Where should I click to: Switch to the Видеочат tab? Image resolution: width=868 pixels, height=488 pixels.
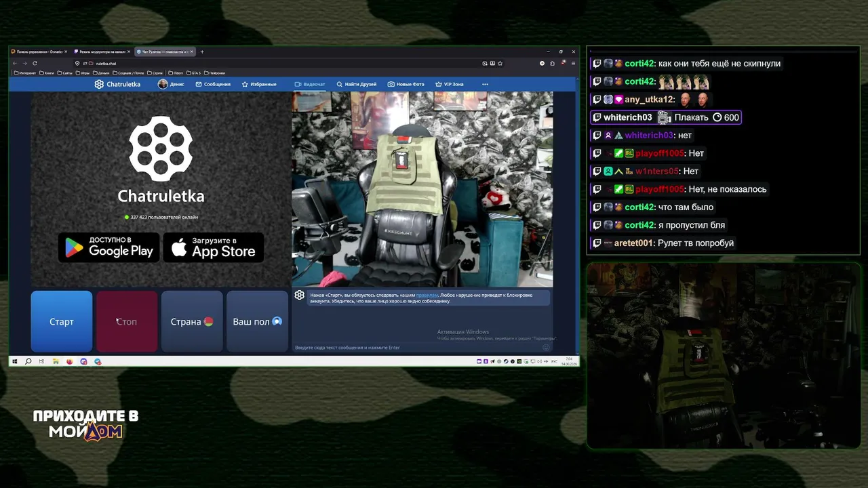[310, 84]
